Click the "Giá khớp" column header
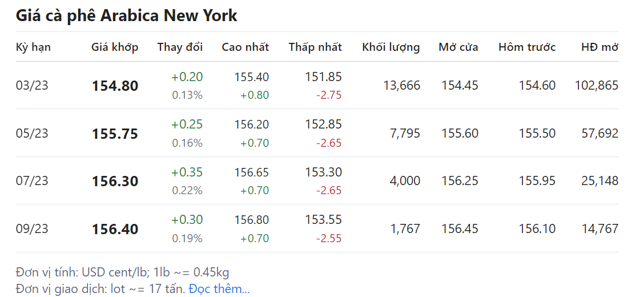Screen dimensions: 644x297 point(115,47)
